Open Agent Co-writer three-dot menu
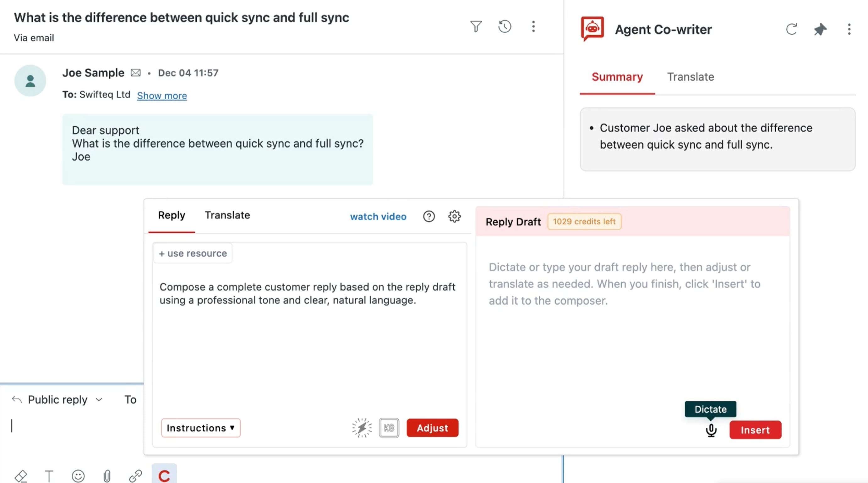Viewport: 868px width, 483px height. pos(849,29)
